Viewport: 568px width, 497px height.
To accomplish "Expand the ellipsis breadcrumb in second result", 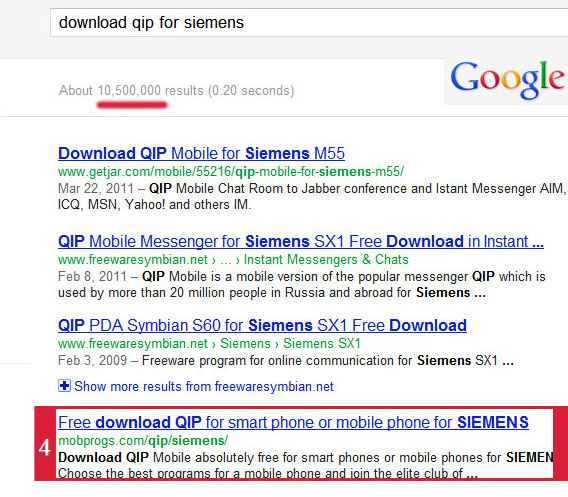I will pyautogui.click(x=225, y=260).
